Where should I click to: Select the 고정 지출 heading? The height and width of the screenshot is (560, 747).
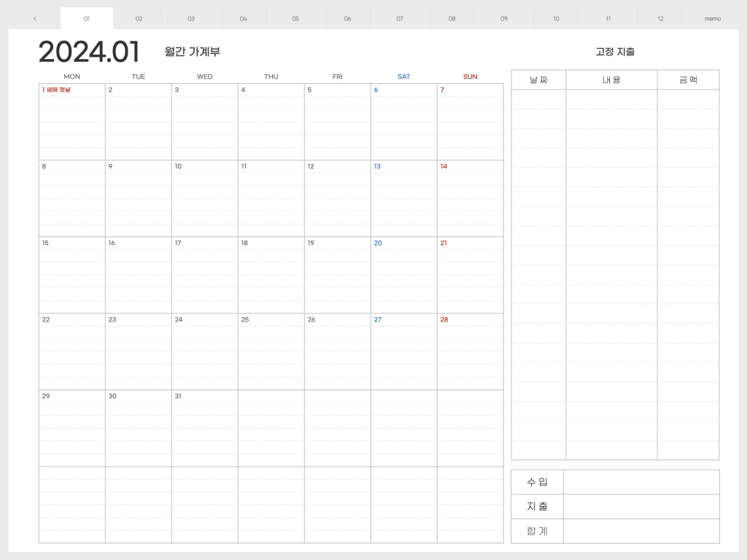(615, 52)
